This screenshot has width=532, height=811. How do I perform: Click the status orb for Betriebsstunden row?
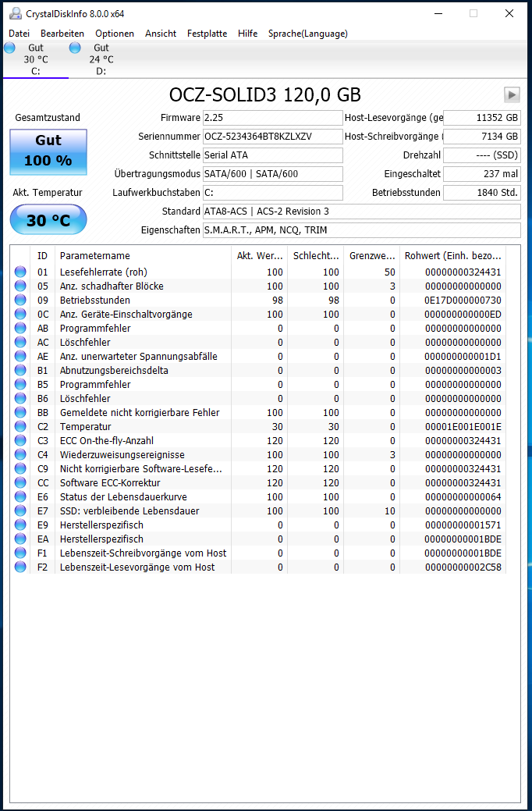tap(20, 300)
